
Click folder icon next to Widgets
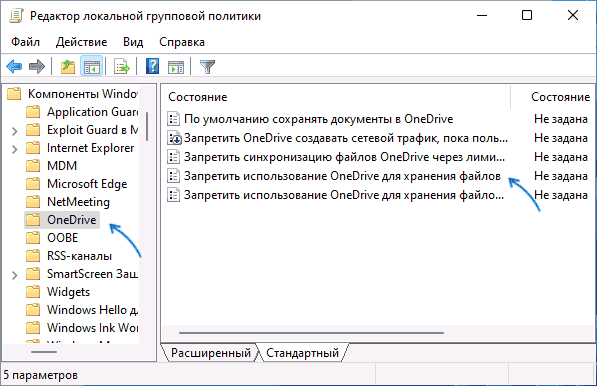click(x=33, y=292)
